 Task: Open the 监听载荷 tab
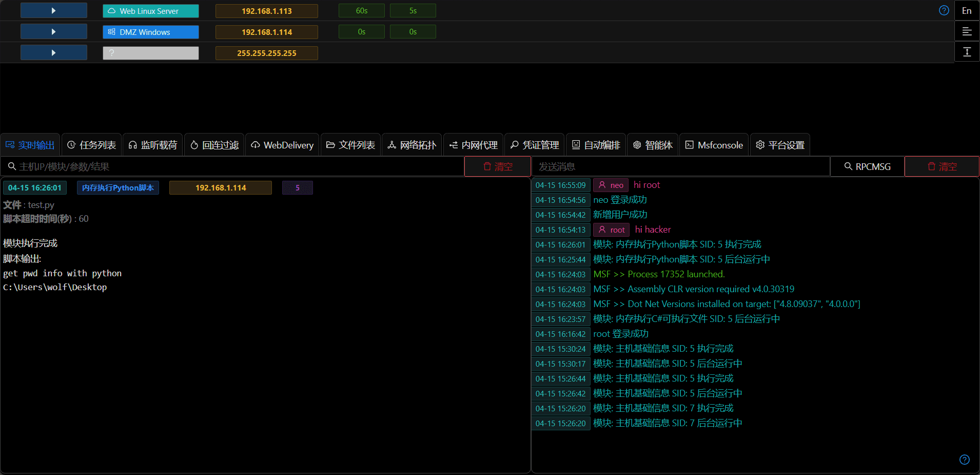(x=152, y=145)
